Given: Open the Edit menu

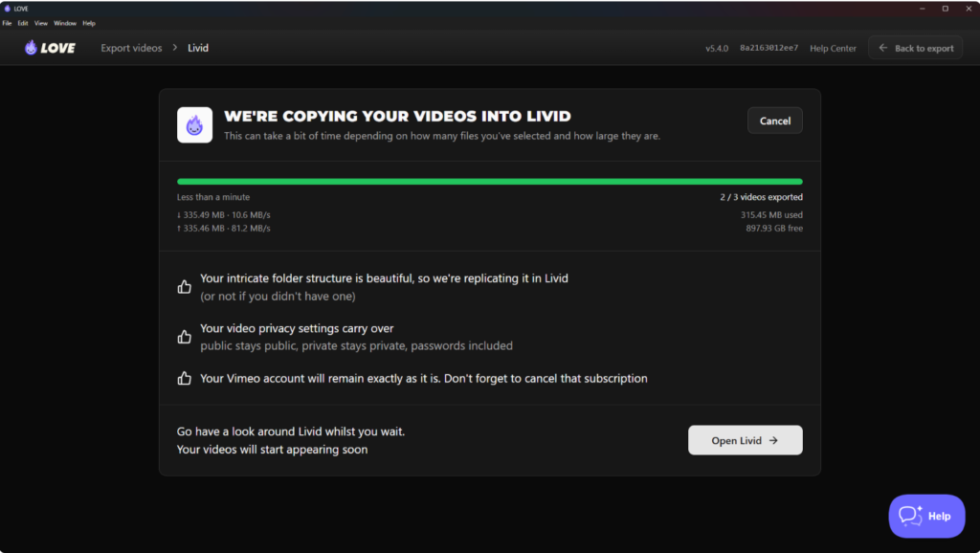Looking at the screenshot, I should pos(23,23).
